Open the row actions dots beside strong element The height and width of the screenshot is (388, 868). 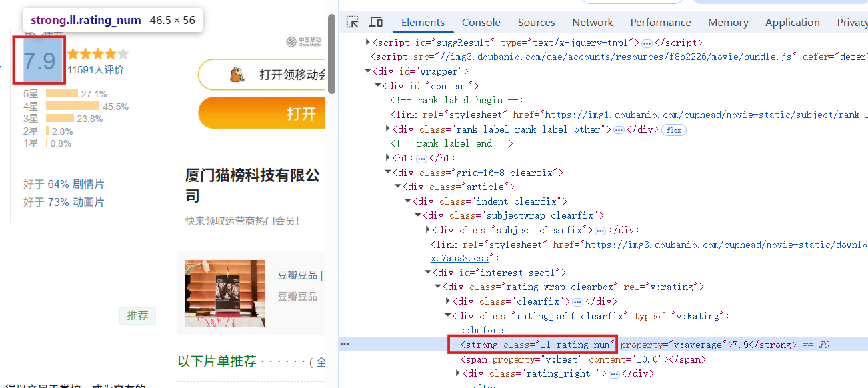[345, 345]
